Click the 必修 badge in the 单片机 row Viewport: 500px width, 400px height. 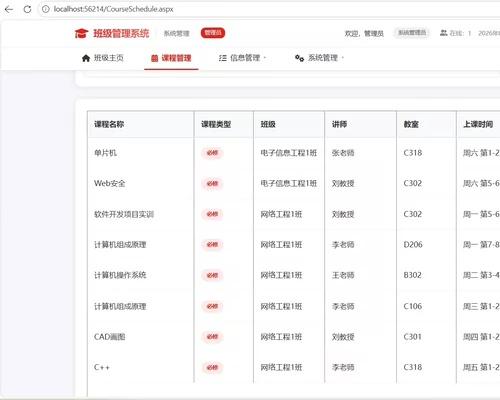(x=212, y=153)
